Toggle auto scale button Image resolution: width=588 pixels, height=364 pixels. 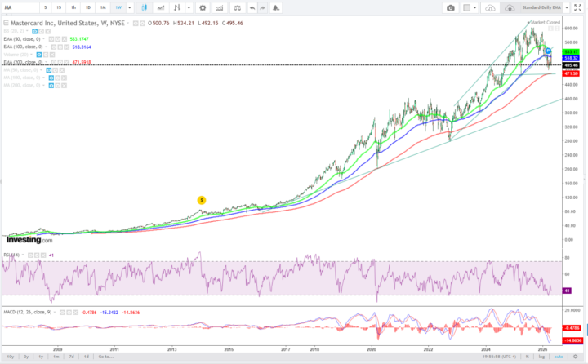click(559, 357)
